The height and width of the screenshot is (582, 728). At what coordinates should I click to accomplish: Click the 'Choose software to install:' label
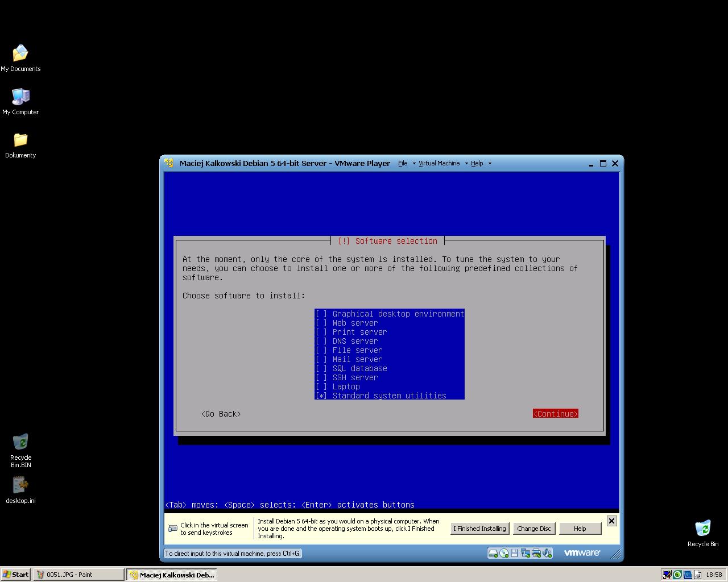click(243, 296)
